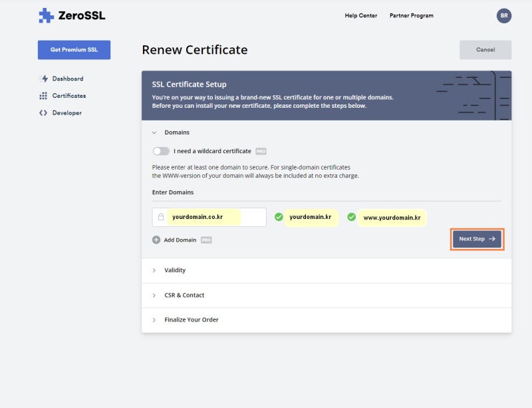The height and width of the screenshot is (408, 532).
Task: Enable the wildcard certificate toggle
Action: tap(161, 151)
